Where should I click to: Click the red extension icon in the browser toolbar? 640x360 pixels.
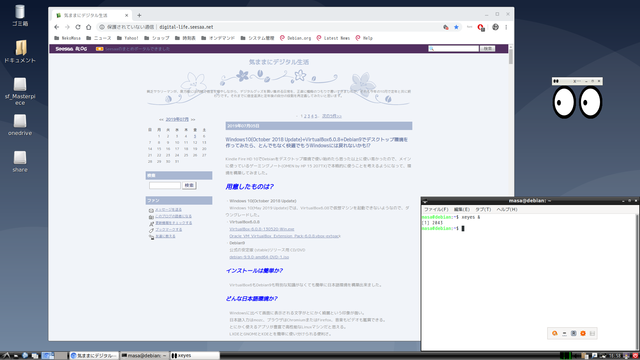pos(481,27)
